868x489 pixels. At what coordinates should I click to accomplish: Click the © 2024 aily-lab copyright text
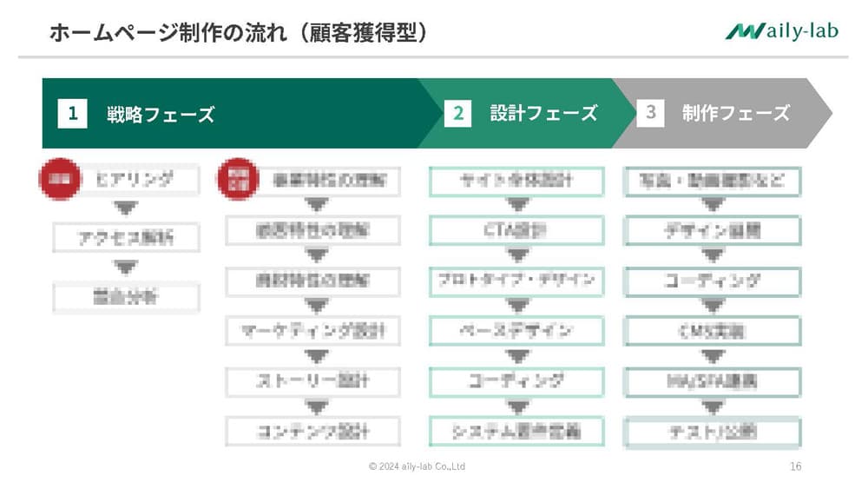[417, 466]
